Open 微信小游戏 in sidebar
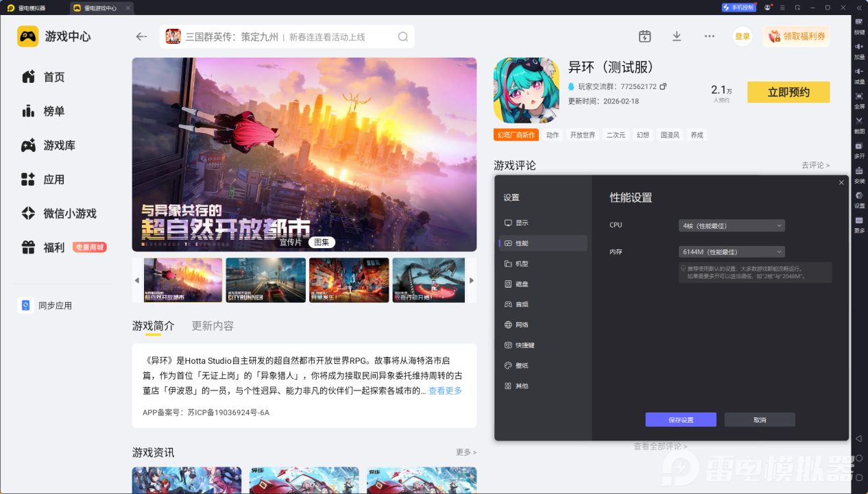868x494 pixels. click(59, 214)
